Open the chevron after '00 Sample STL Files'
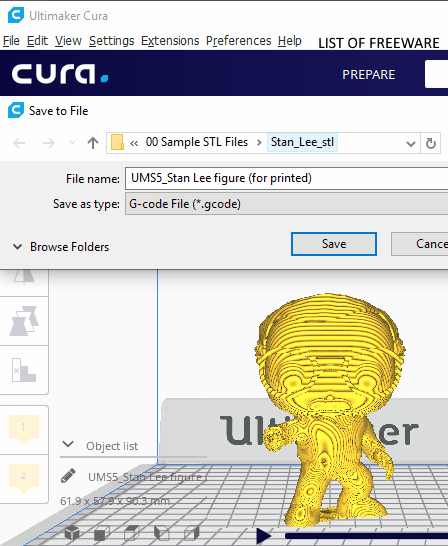The image size is (448, 546). [x=259, y=143]
